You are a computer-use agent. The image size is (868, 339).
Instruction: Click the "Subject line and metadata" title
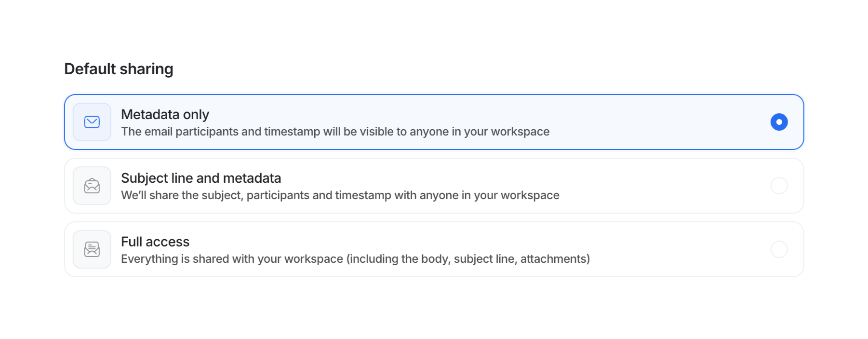click(200, 178)
